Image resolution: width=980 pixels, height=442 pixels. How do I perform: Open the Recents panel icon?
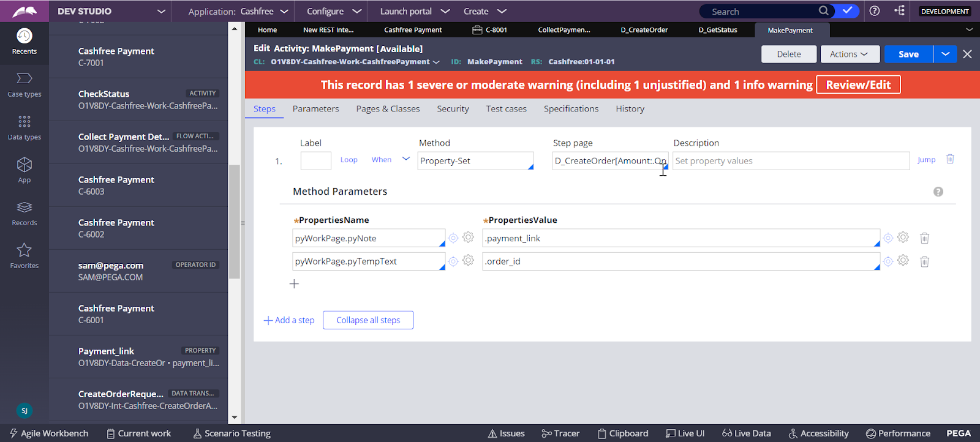click(x=24, y=36)
